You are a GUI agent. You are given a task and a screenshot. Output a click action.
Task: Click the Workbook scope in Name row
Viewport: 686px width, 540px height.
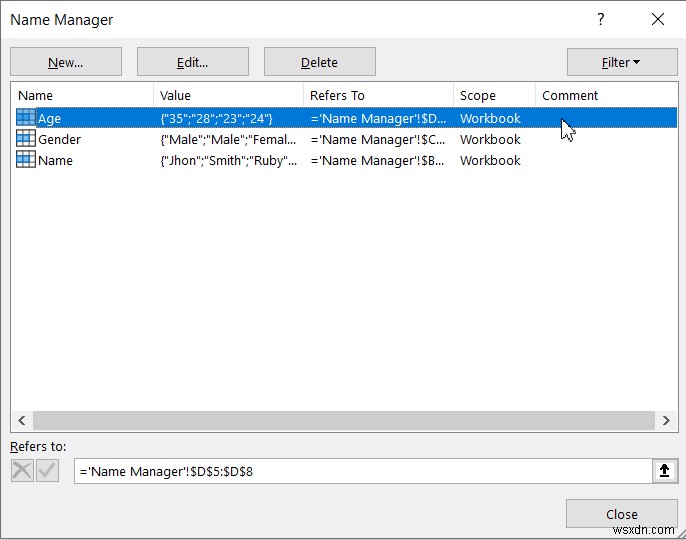(x=490, y=161)
